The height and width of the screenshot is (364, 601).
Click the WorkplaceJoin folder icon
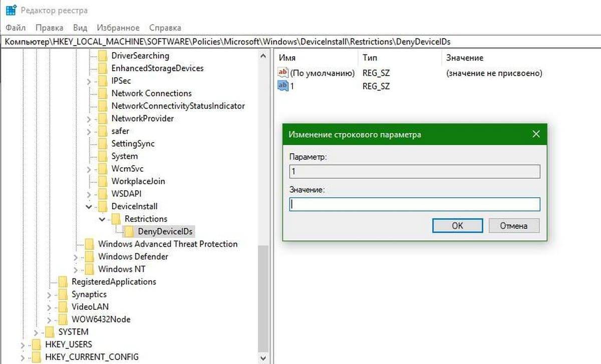(103, 181)
